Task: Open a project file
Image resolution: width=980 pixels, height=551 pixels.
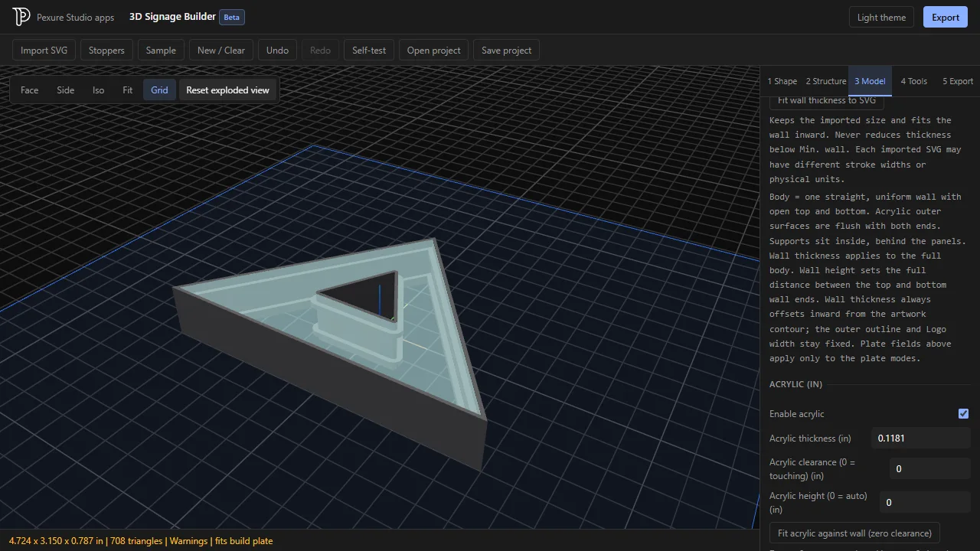Action: point(433,51)
